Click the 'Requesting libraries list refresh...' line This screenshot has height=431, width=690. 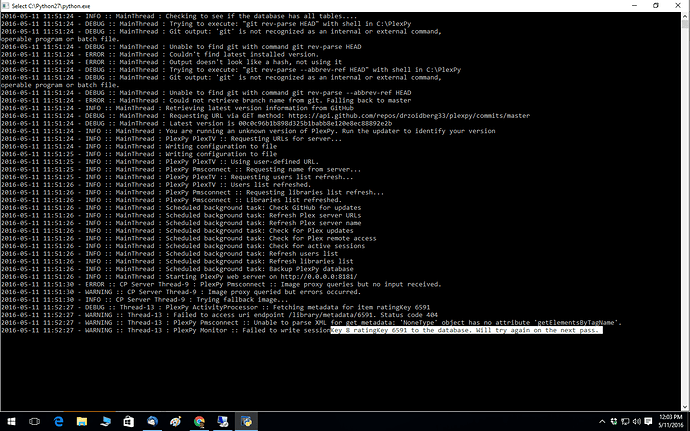[192, 192]
